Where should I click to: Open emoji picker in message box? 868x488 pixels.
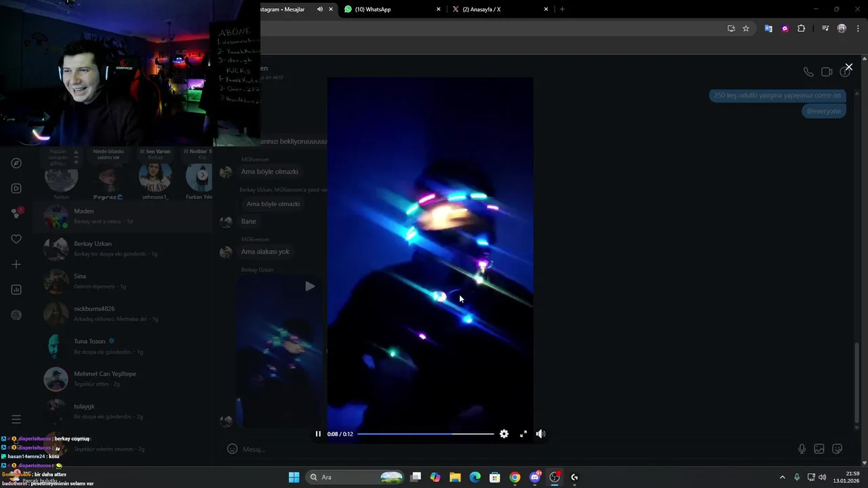232,449
